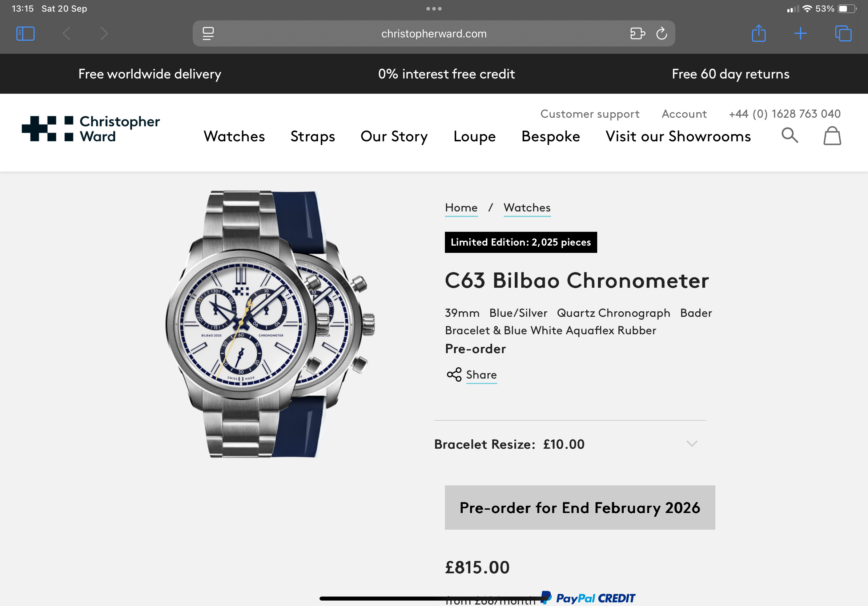Click the Share product icon
This screenshot has width=868, height=606.
tap(454, 375)
